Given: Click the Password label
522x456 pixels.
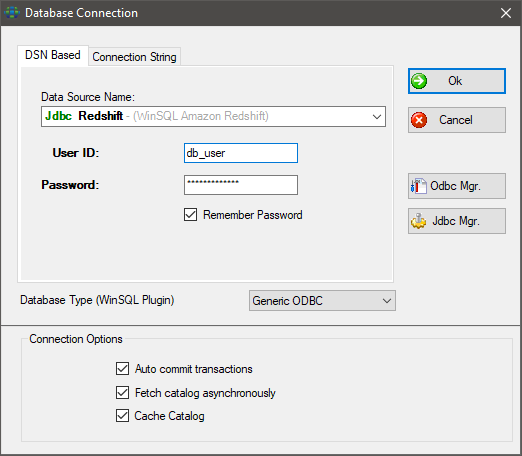Looking at the screenshot, I should [x=70, y=185].
